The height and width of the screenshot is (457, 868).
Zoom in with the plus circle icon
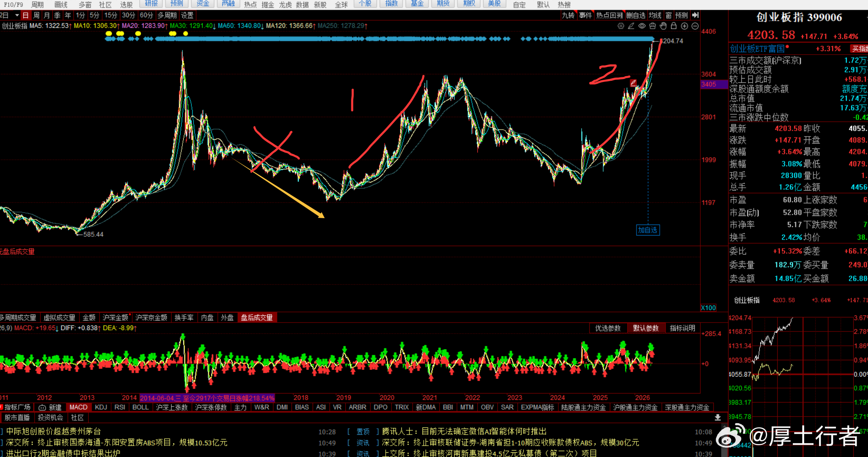tap(684, 26)
